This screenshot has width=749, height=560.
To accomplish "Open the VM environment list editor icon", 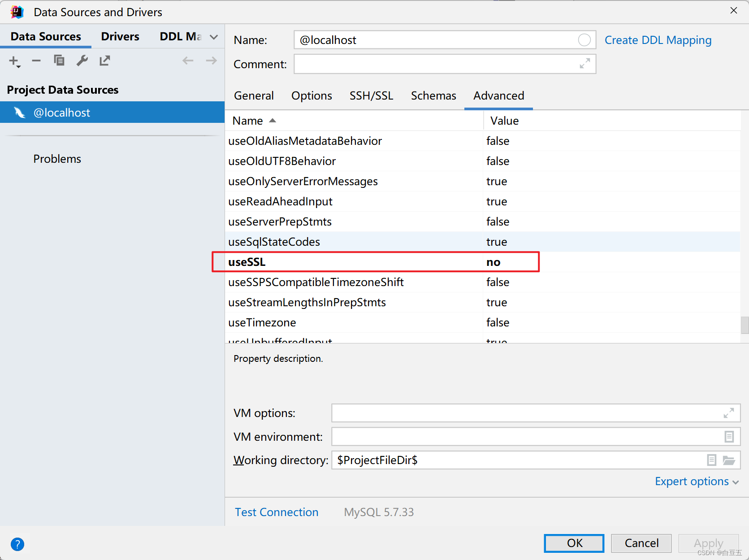I will [729, 436].
